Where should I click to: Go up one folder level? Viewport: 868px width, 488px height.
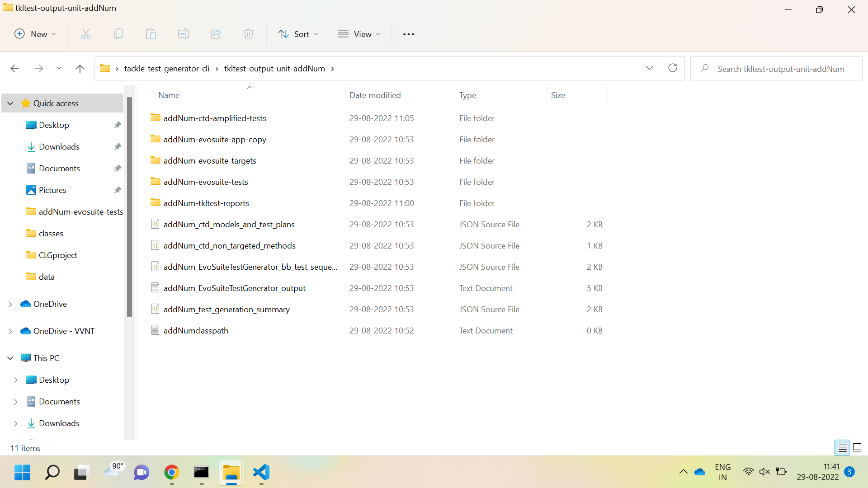pyautogui.click(x=80, y=68)
